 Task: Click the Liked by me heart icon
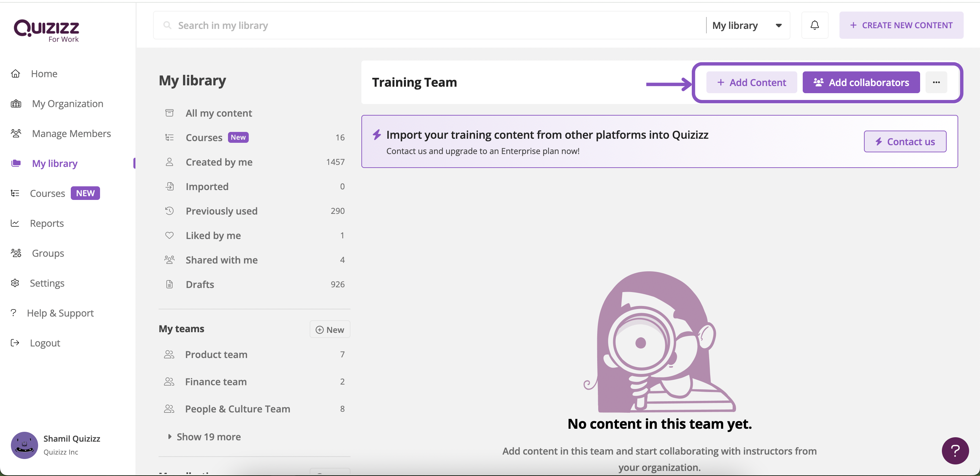point(169,235)
